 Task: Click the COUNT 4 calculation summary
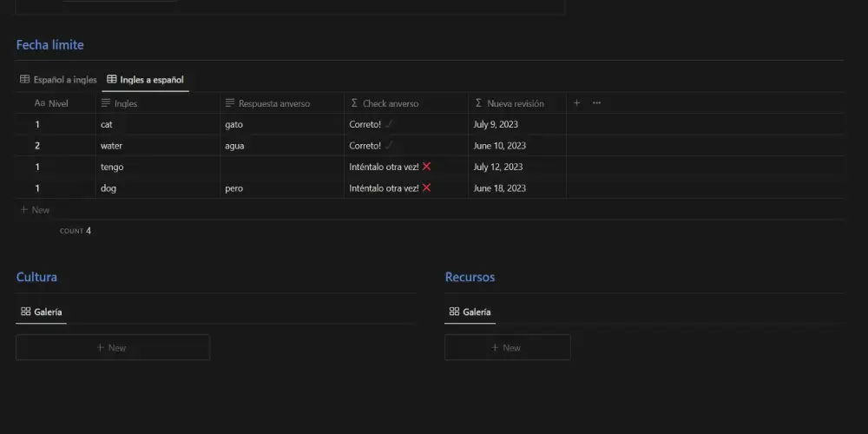coord(76,231)
